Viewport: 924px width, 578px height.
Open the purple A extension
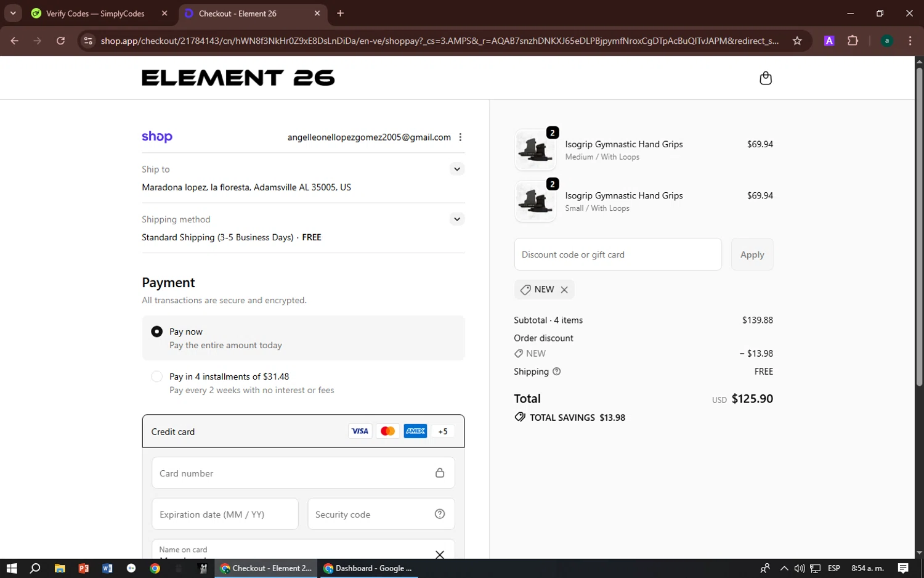pos(829,41)
